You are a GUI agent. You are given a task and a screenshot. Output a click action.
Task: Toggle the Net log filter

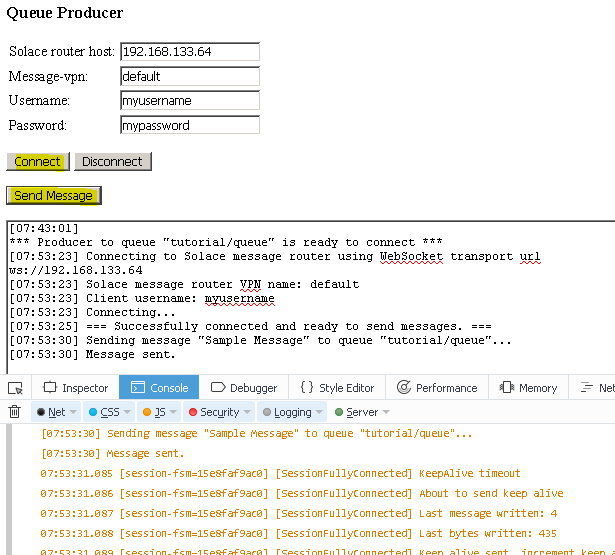click(51, 412)
